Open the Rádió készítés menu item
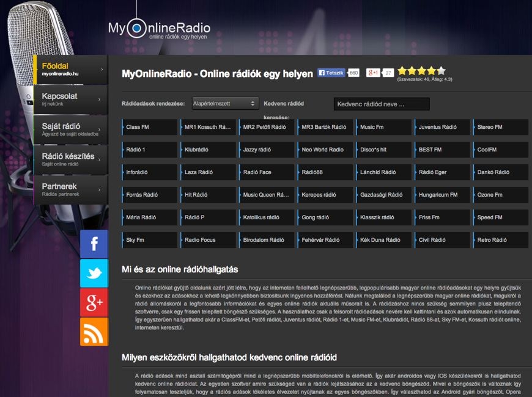The height and width of the screenshot is (397, 532). 70,159
